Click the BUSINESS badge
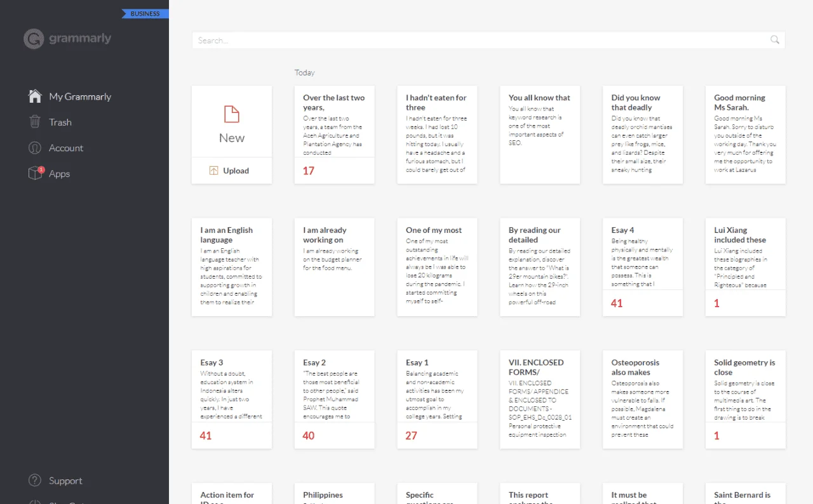This screenshot has height=504, width=813. pos(145,14)
